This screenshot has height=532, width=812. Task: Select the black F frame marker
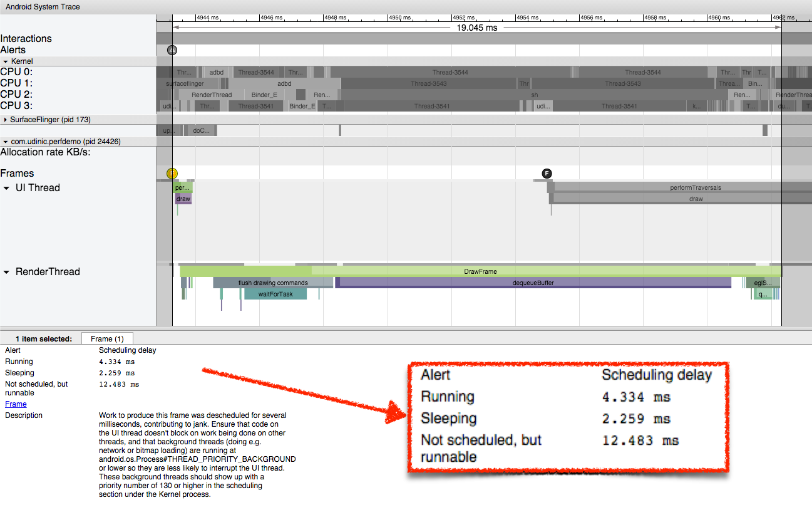547,174
